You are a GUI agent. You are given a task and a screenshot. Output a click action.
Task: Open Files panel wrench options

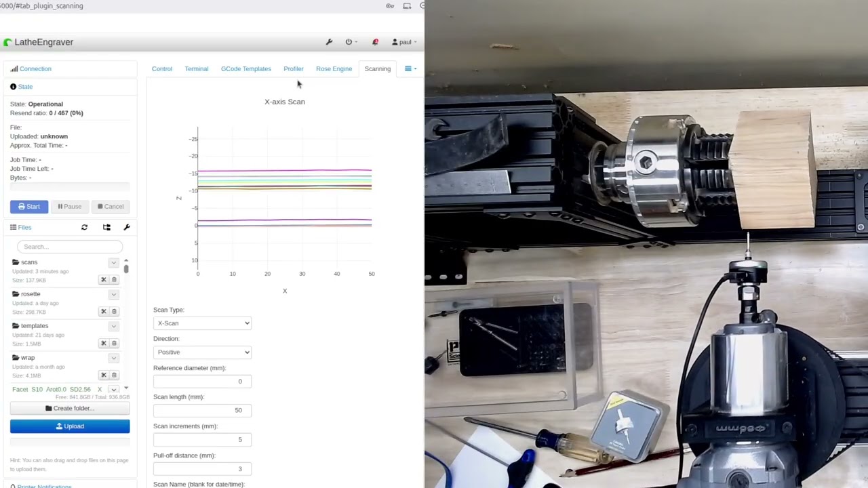pos(126,227)
